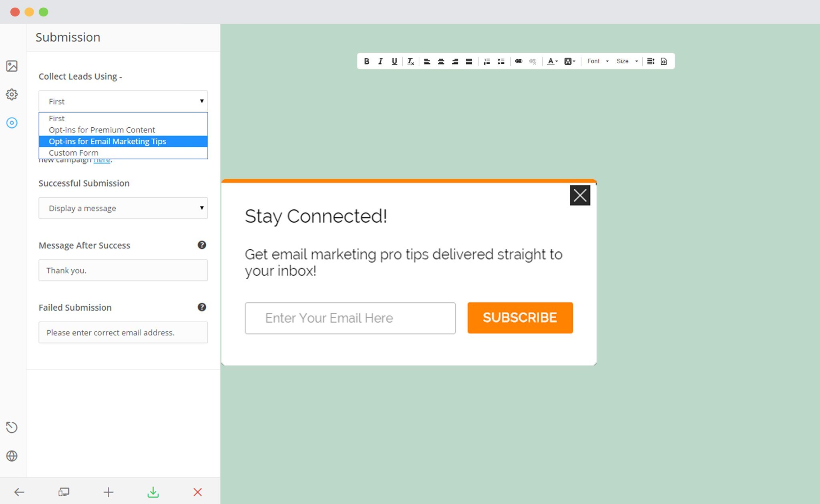Screen dimensions: 820x504
Task: Click the Enter Your Email Here field
Action: click(x=350, y=318)
